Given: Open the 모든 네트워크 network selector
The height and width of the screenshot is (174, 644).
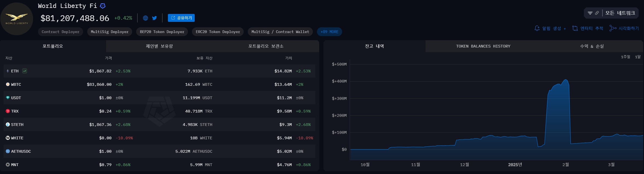Looking at the screenshot, I should (620, 13).
